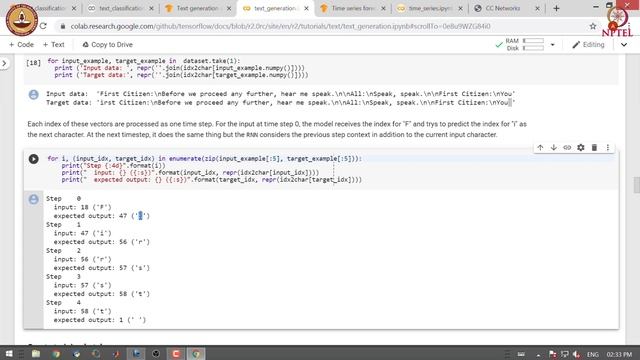Move cell down with the down arrow

click(553, 147)
